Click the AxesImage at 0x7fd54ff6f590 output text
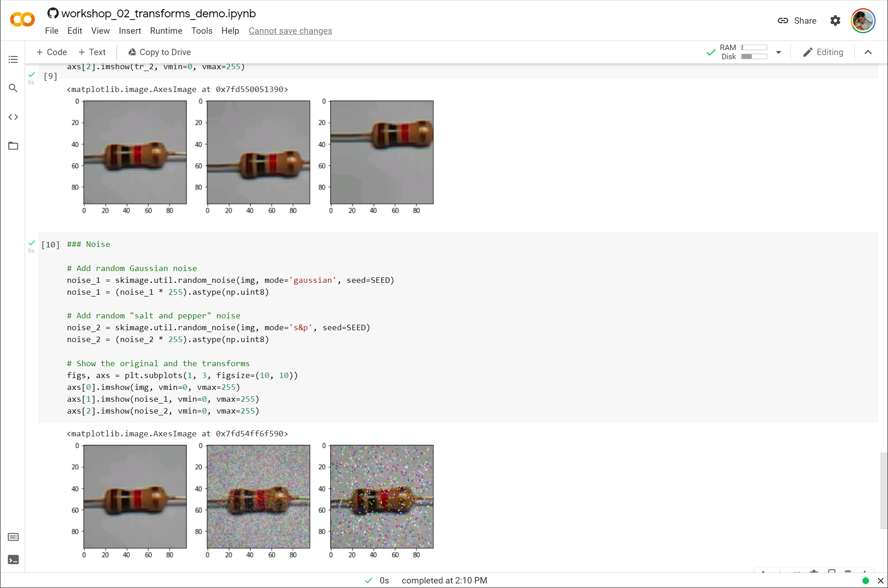Screen dimensions: 888x588 click(x=177, y=434)
